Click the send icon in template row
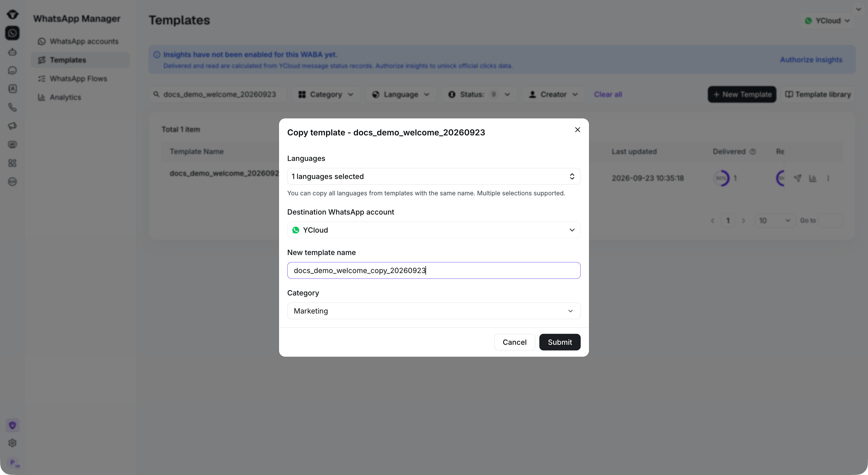Viewport: 868px width, 475px height. tap(797, 178)
